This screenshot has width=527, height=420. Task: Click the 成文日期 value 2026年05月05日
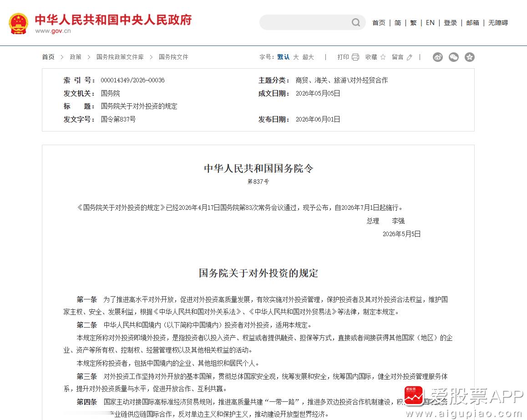(318, 93)
